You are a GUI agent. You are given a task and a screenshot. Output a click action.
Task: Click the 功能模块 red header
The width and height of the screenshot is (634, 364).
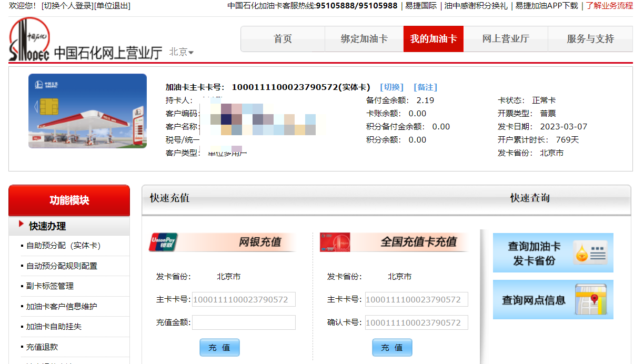69,200
